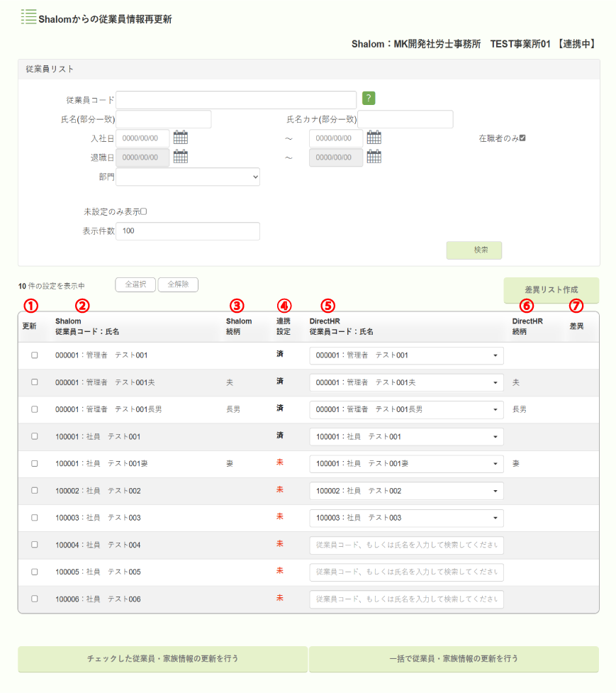Click the green help question mark icon

[x=369, y=99]
